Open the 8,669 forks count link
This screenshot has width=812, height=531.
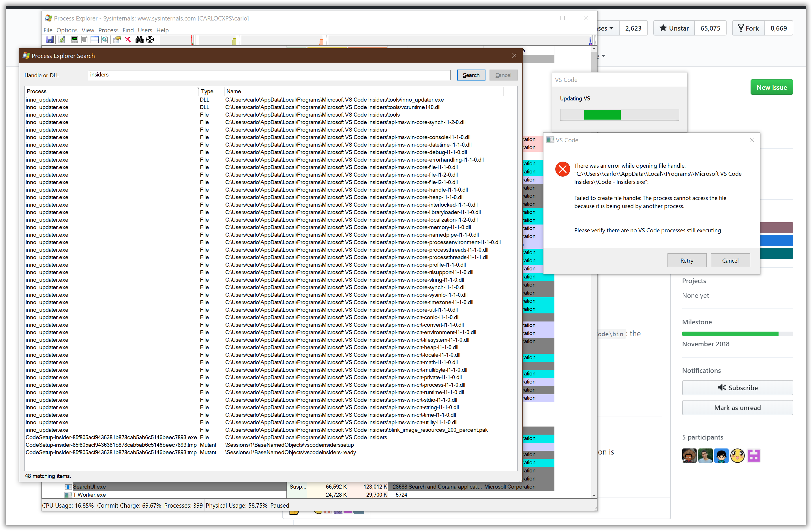tap(779, 28)
